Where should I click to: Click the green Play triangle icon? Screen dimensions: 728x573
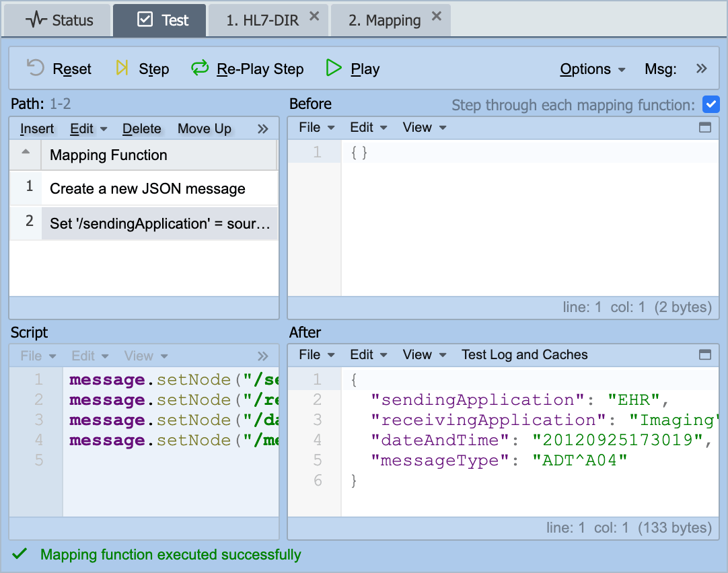pos(333,68)
